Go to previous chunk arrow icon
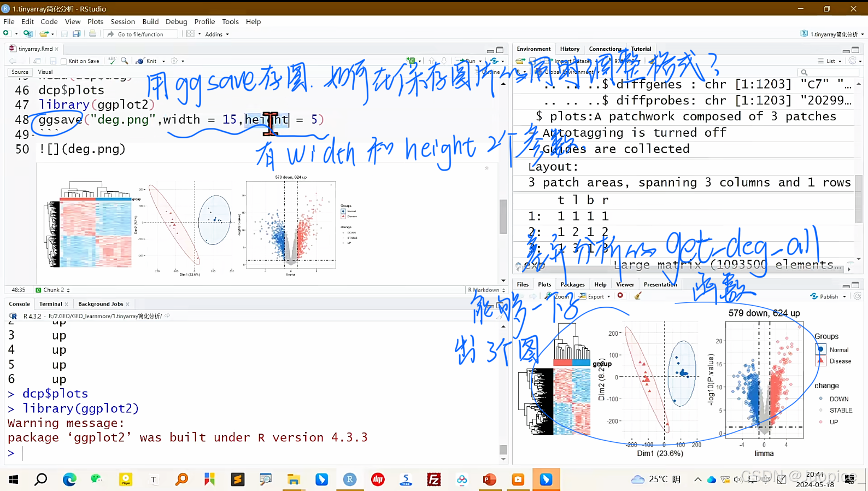This screenshot has height=491, width=868. point(432,61)
